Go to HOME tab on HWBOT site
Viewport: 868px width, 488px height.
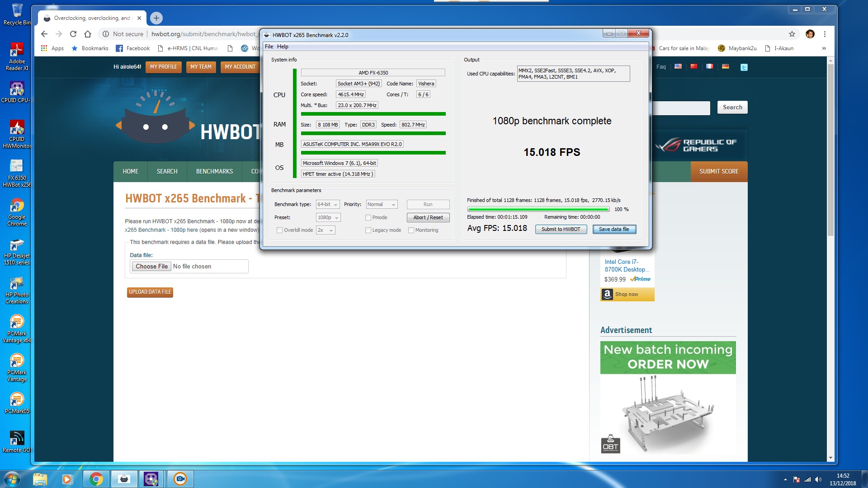pyautogui.click(x=131, y=172)
